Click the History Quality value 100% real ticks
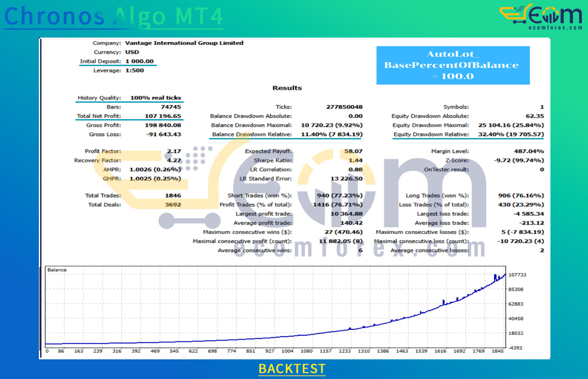This screenshot has width=588, height=379. coord(156,98)
